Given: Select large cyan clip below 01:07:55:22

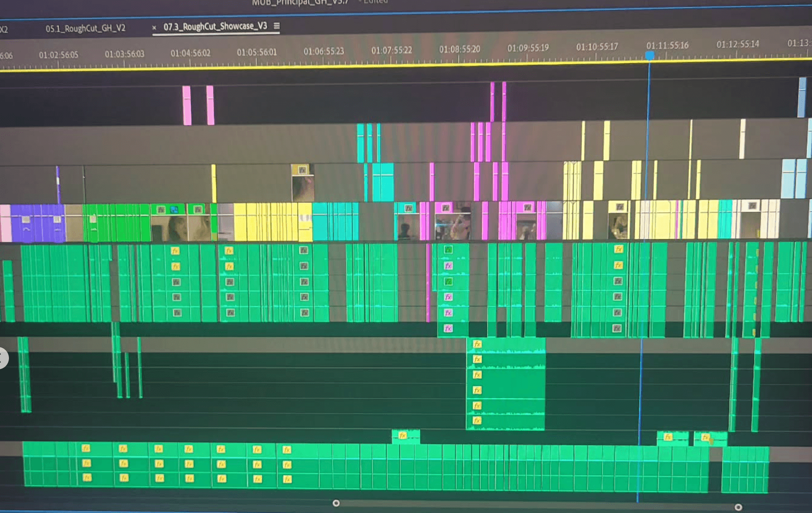Looking at the screenshot, I should coord(382,182).
